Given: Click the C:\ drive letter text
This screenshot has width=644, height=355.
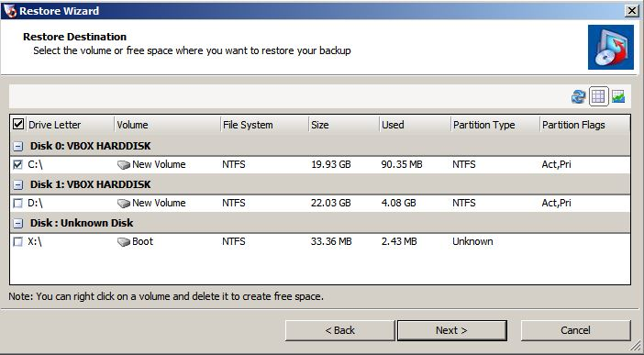Looking at the screenshot, I should point(35,165).
